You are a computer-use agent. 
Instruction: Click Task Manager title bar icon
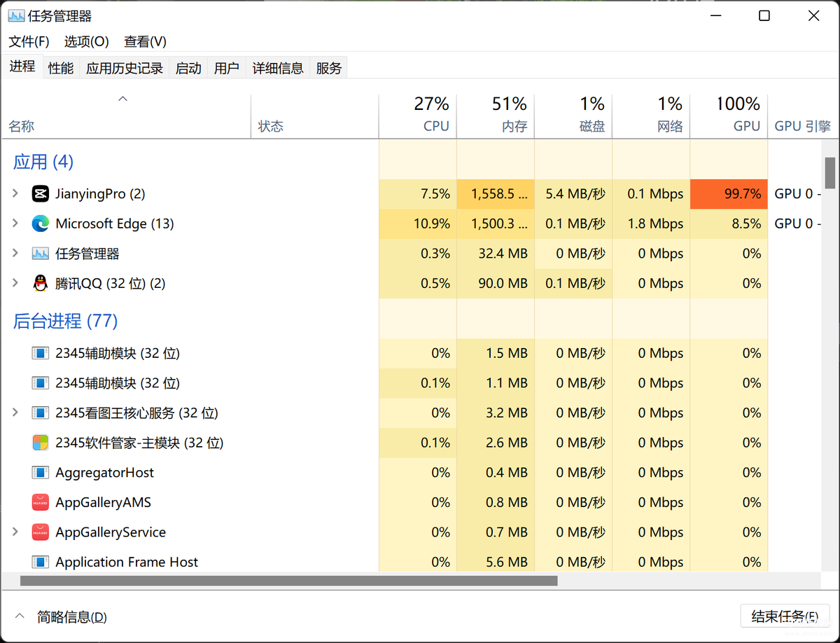[15, 15]
